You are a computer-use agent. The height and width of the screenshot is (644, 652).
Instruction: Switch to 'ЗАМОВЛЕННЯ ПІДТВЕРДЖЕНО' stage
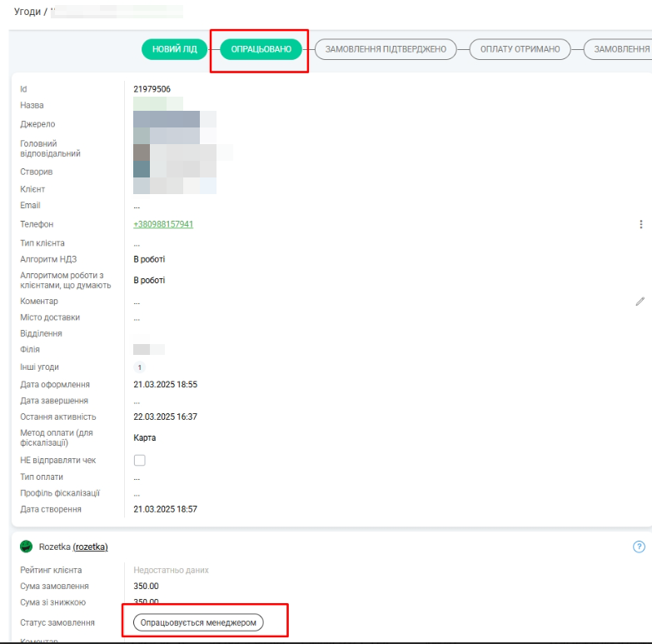pyautogui.click(x=386, y=50)
